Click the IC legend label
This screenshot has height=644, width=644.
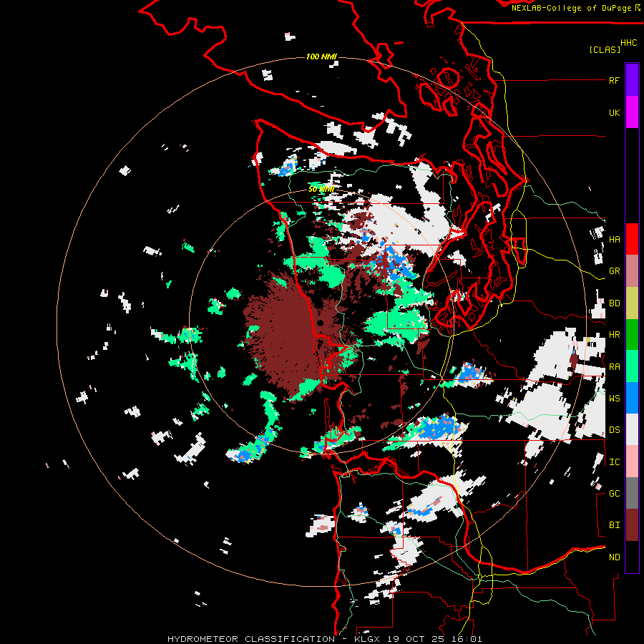click(x=614, y=462)
